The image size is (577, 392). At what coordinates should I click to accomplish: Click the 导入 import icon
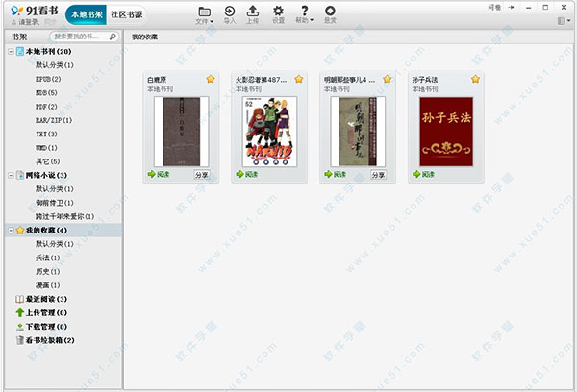230,15
